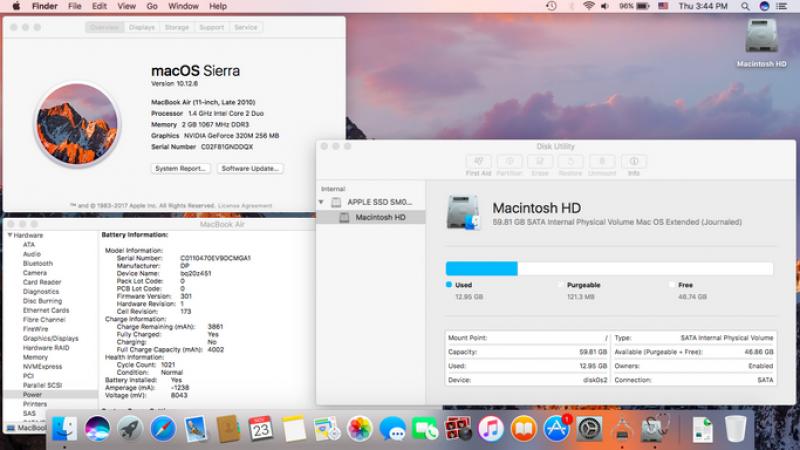Select Memory in hardware list
The height and width of the screenshot is (450, 800).
pyautogui.click(x=35, y=357)
